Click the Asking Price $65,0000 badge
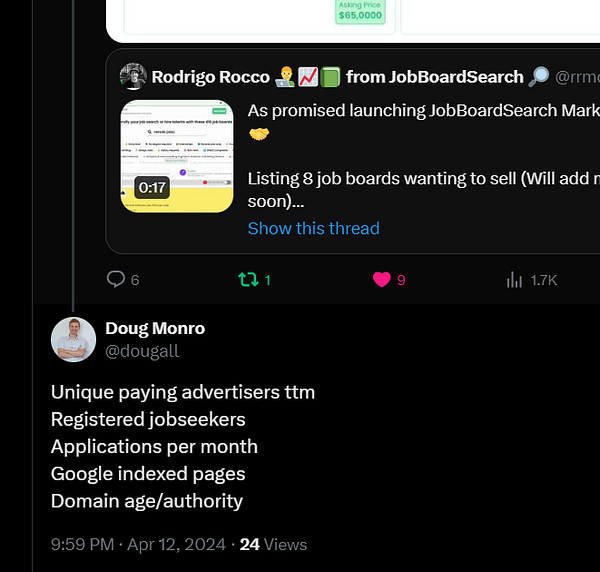The width and height of the screenshot is (600, 572). pos(360,11)
